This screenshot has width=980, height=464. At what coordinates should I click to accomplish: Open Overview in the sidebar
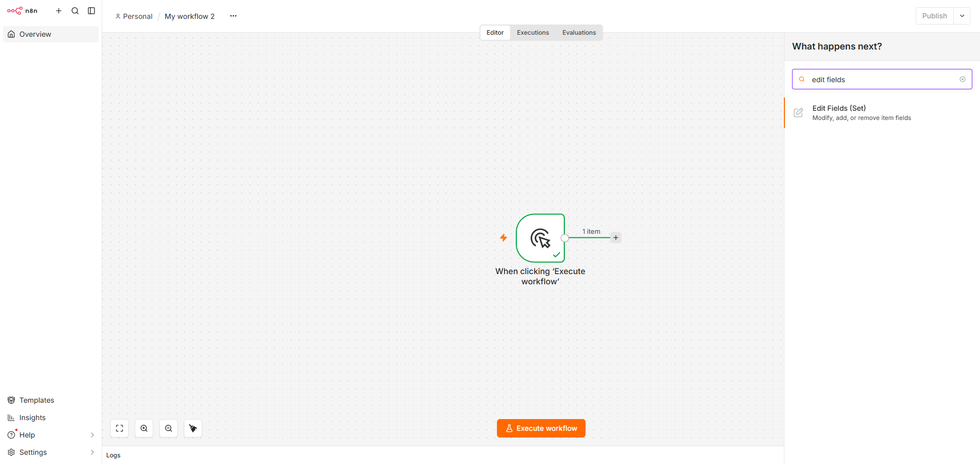pyautogui.click(x=51, y=34)
